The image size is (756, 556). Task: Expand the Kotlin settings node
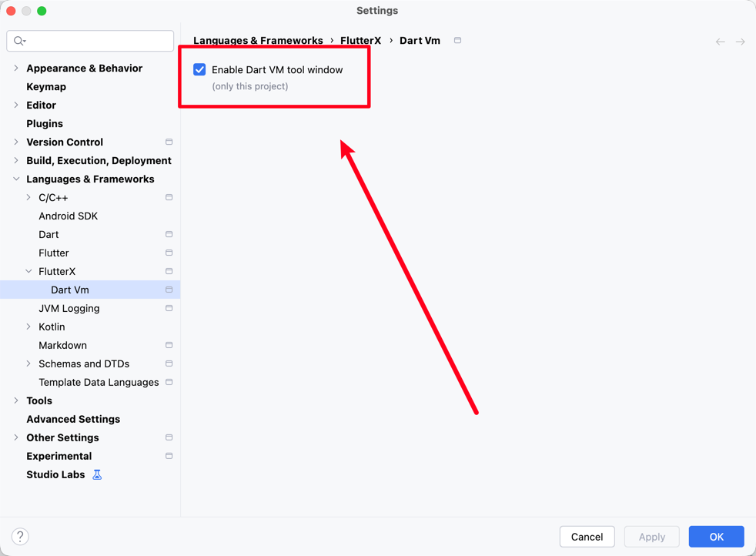coord(28,327)
